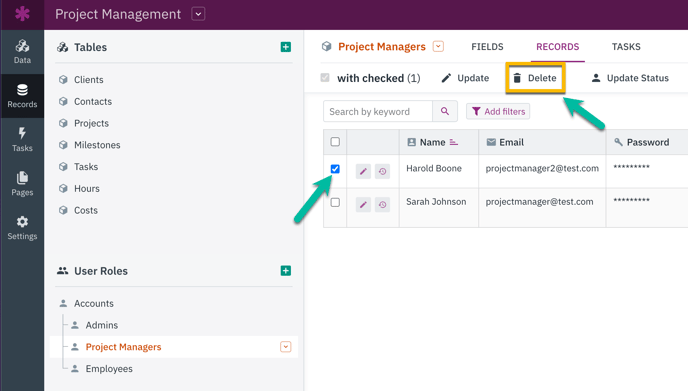Open the Project Managers title dropdown
Screen dimensions: 688x391
(x=438, y=47)
